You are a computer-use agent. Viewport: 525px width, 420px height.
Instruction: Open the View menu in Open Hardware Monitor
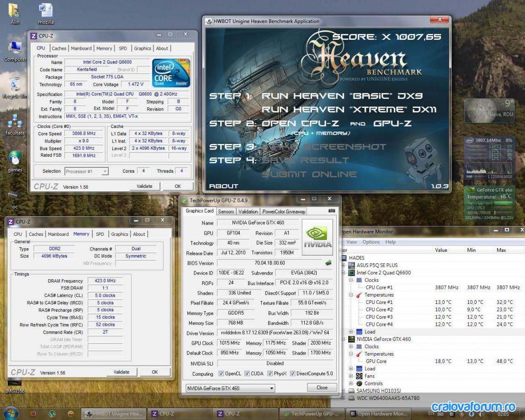point(351,242)
